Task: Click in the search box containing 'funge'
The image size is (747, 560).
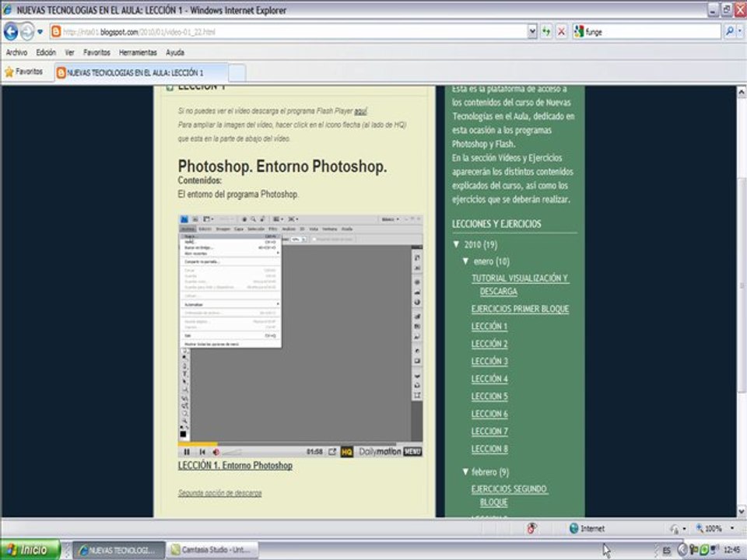Action: click(652, 32)
